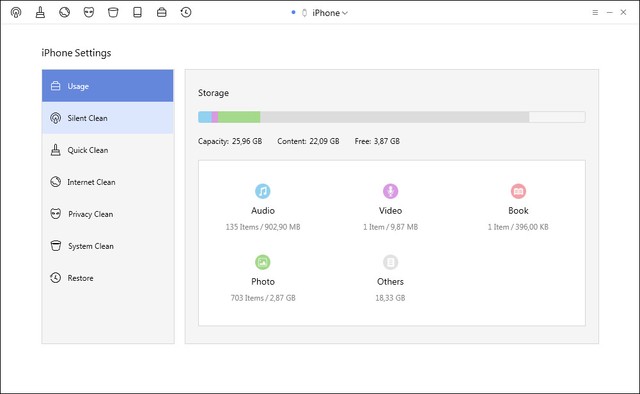Select Privacy Clean mask toolbar icon

(89, 13)
